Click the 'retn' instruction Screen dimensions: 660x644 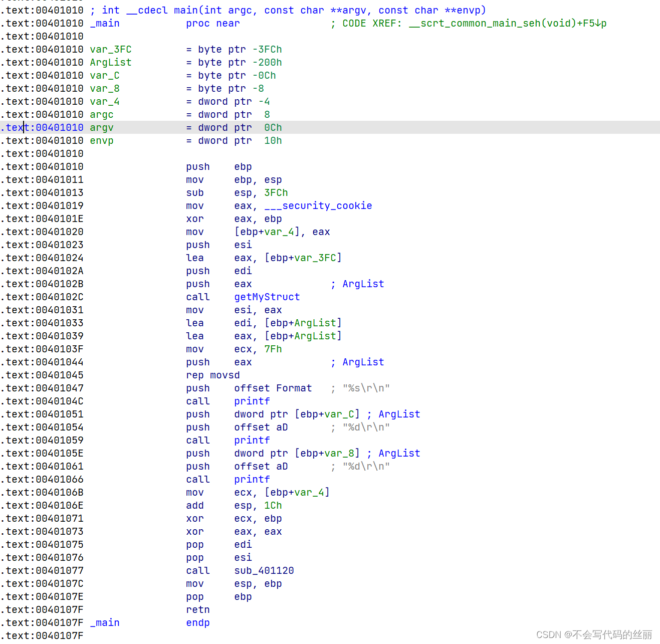pyautogui.click(x=197, y=610)
